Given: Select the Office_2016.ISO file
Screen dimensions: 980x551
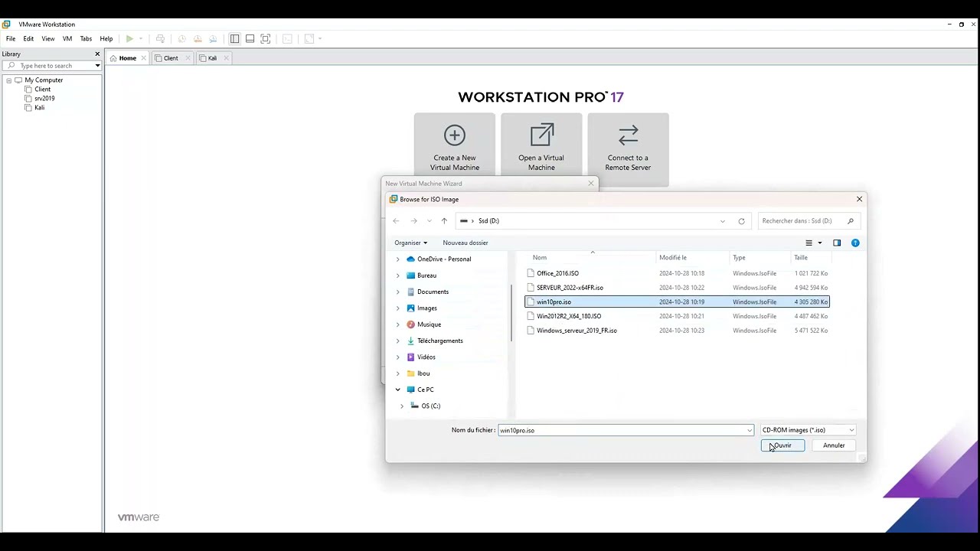Looking at the screenshot, I should (x=677, y=273).
